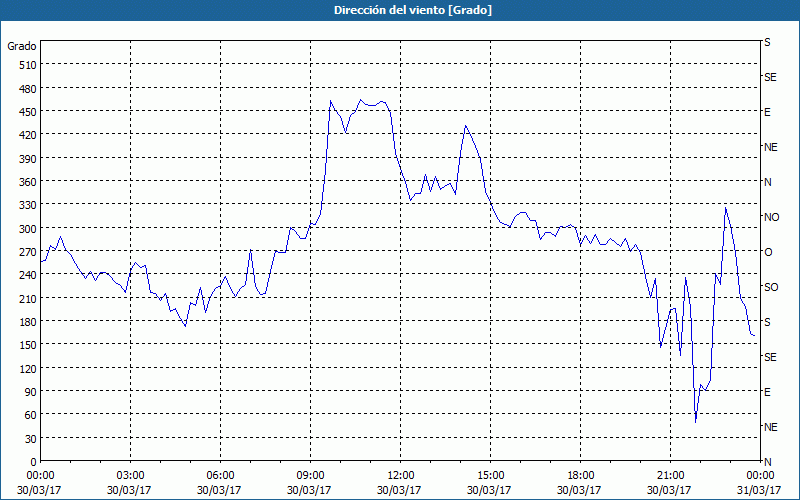The width and height of the screenshot is (800, 500).
Task: Click the 60 degree axis label
Action: pyautogui.click(x=31, y=415)
